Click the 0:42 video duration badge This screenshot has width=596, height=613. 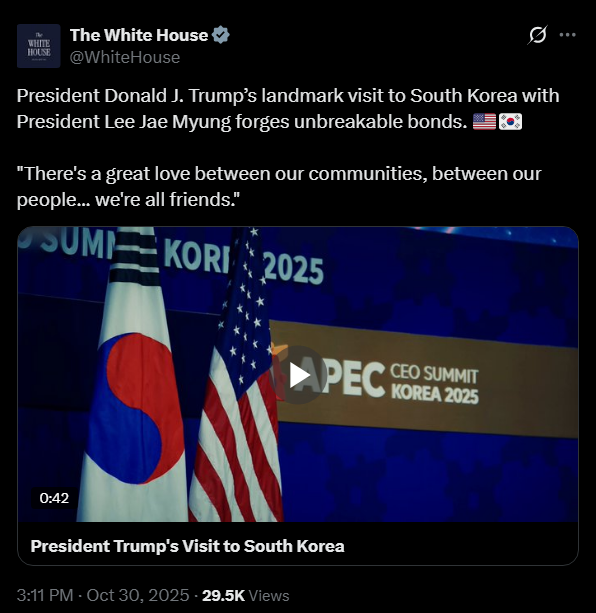click(54, 498)
